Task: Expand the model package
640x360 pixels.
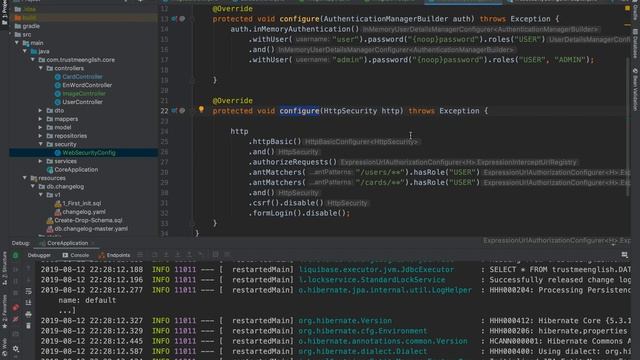Action: pos(41,127)
